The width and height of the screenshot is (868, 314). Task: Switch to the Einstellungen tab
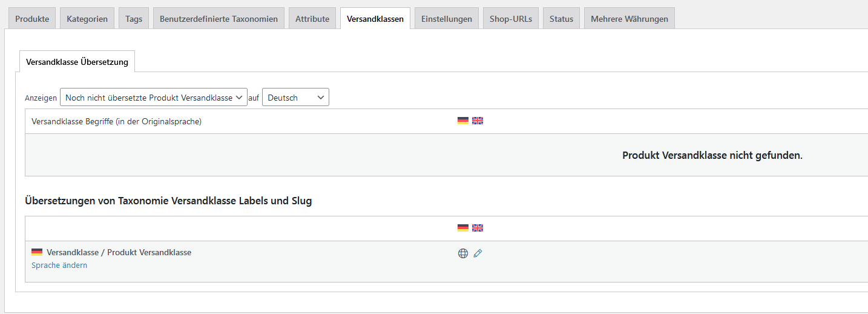(x=447, y=19)
